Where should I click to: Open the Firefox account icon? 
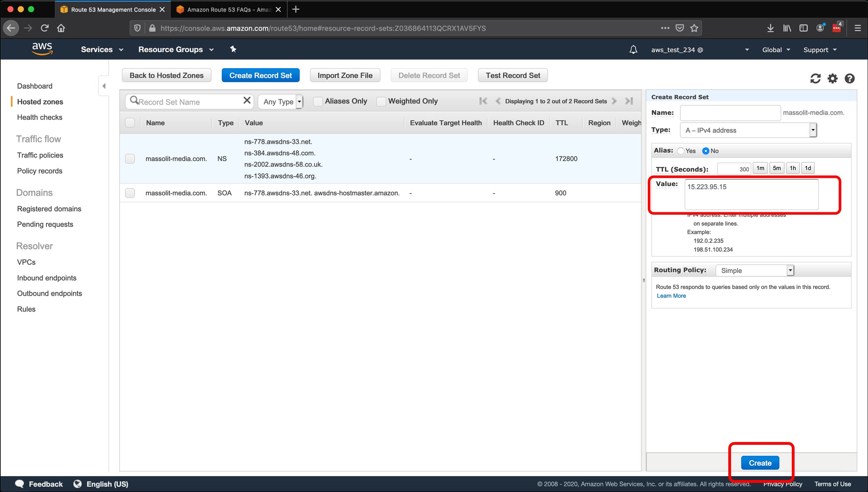pyautogui.click(x=820, y=28)
